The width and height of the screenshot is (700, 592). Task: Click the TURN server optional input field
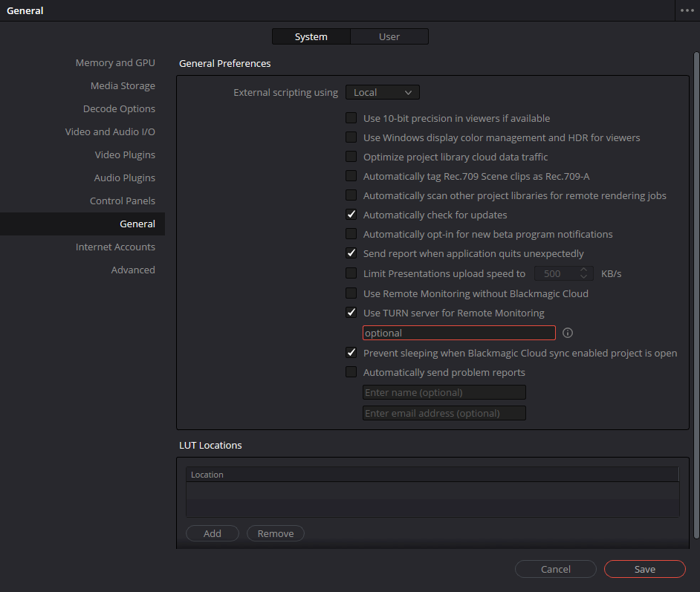(x=459, y=333)
